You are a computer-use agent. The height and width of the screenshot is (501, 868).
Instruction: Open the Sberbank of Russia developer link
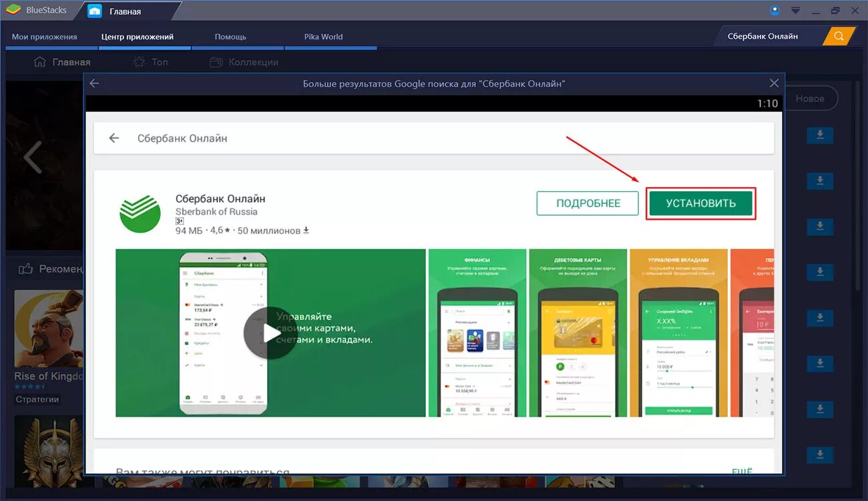(x=216, y=212)
